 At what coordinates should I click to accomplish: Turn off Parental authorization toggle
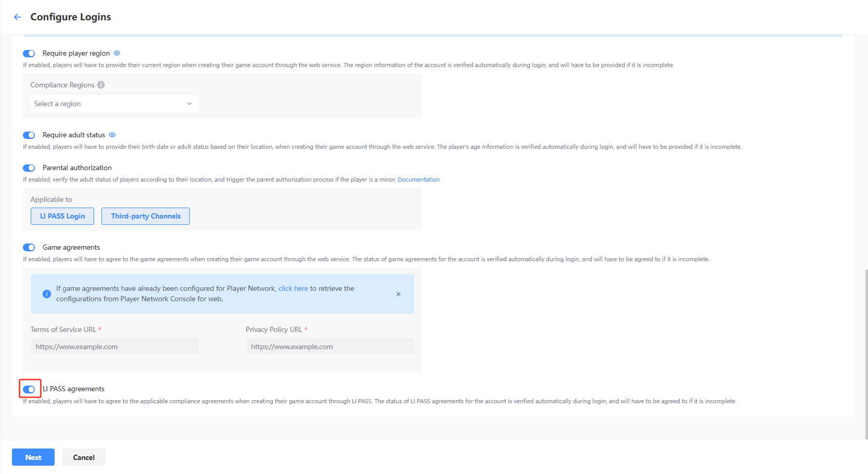click(29, 168)
